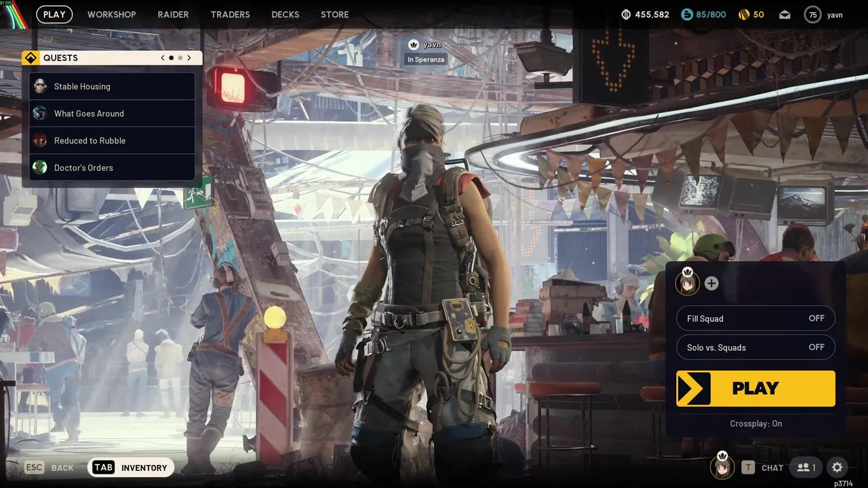Toggle Fill Squad setting
Viewport: 868px width, 488px height.
click(x=755, y=319)
